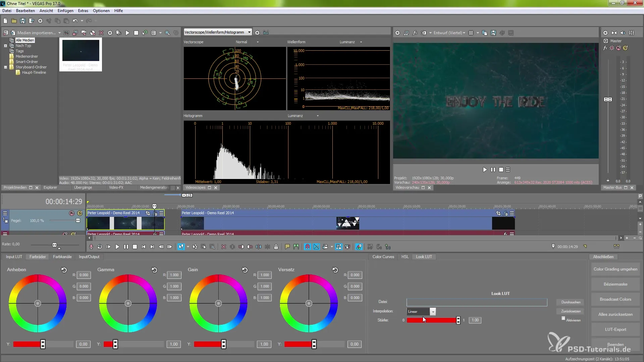
Task: Open the Datei menu
Action: [x=7, y=11]
